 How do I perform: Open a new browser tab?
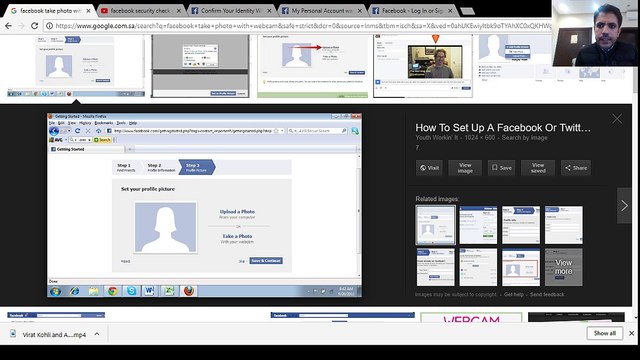467,11
